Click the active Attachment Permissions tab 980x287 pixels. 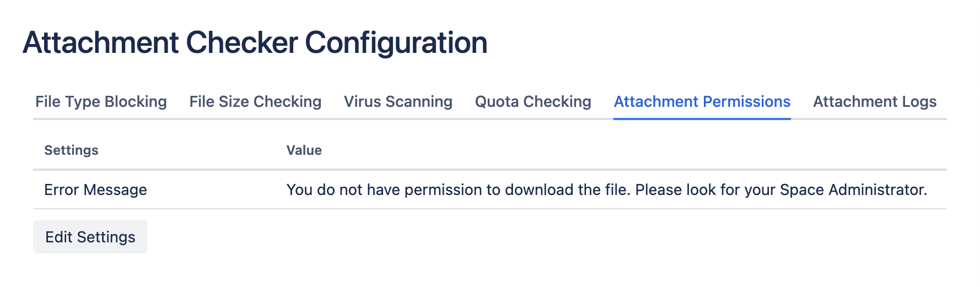coord(702,102)
